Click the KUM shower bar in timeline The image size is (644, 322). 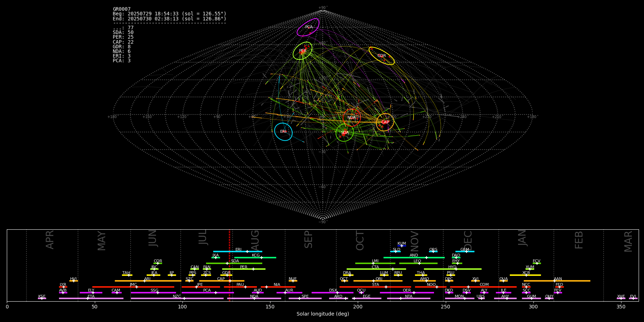402,246
